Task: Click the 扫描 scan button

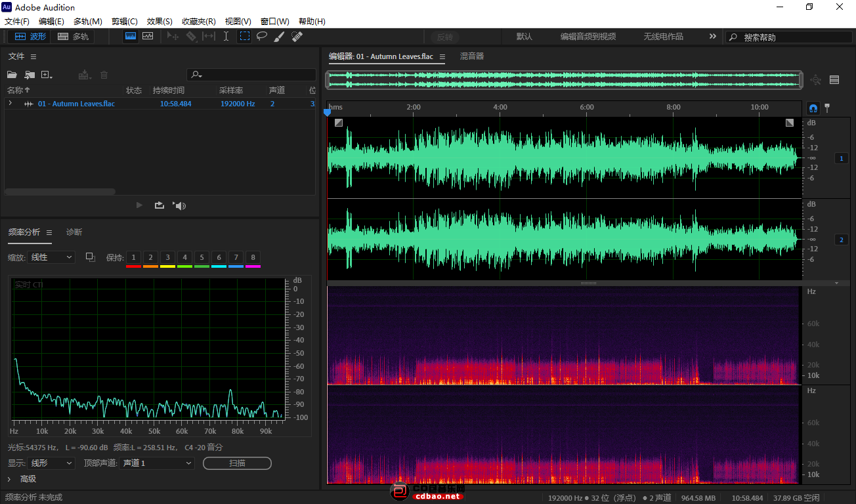Action: pos(237,463)
